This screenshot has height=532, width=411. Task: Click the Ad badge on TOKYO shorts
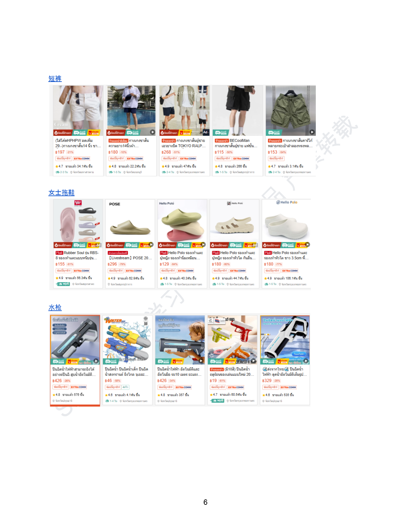tap(205, 132)
